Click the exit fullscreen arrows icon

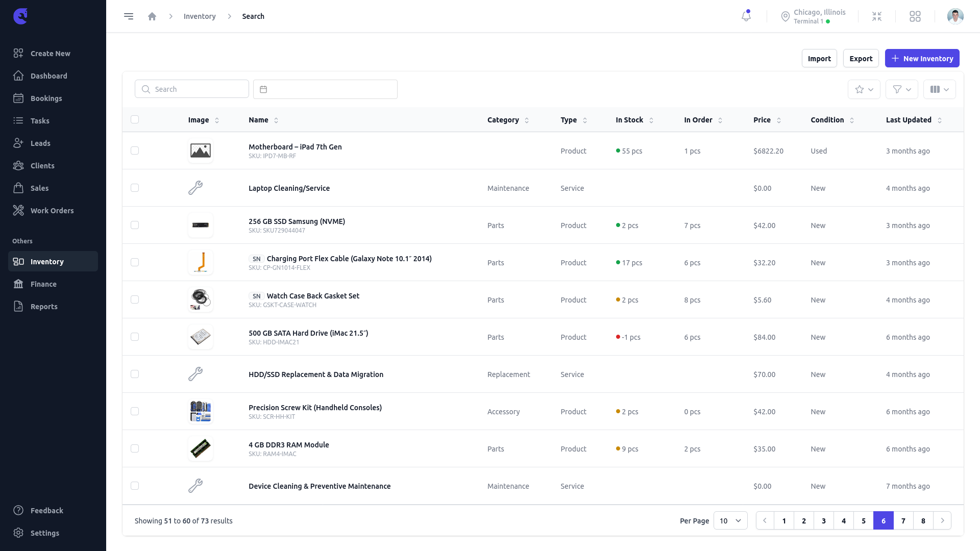tap(877, 16)
